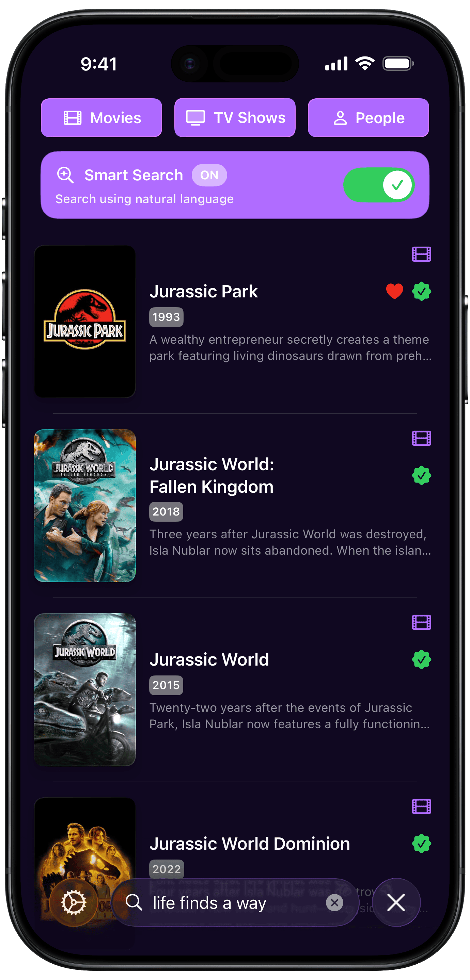The image size is (470, 980).
Task: Click the TV Shows screen icon
Action: [x=195, y=118]
